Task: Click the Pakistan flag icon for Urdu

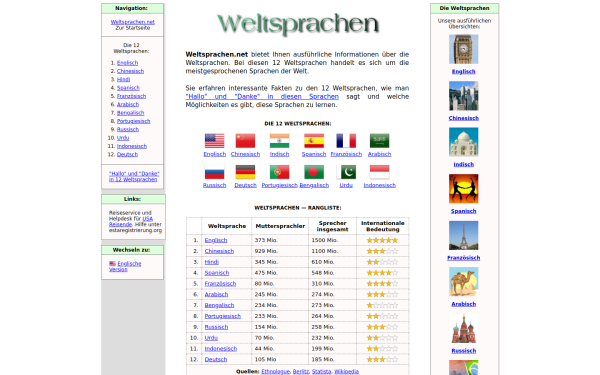Action: 346,172
